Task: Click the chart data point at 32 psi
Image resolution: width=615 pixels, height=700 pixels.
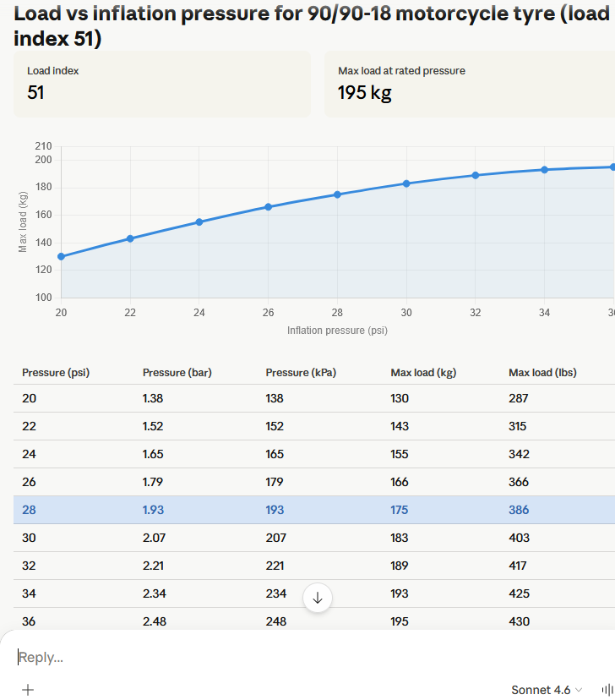Action: 476,175
